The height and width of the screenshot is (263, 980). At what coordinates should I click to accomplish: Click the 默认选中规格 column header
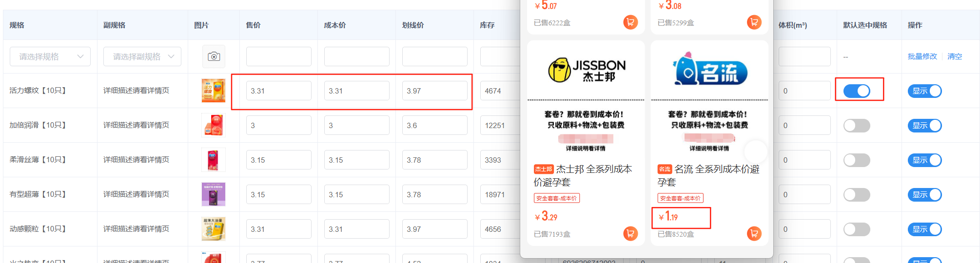point(865,25)
